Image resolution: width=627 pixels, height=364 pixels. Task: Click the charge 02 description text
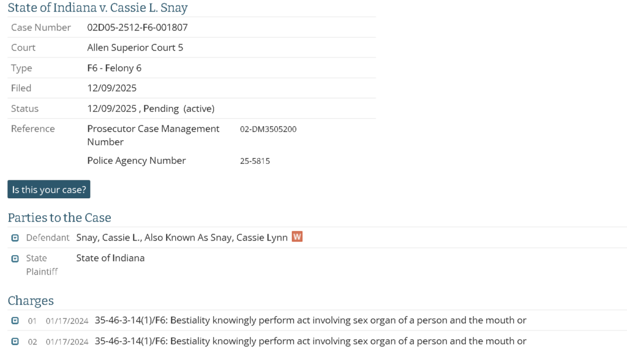(310, 341)
